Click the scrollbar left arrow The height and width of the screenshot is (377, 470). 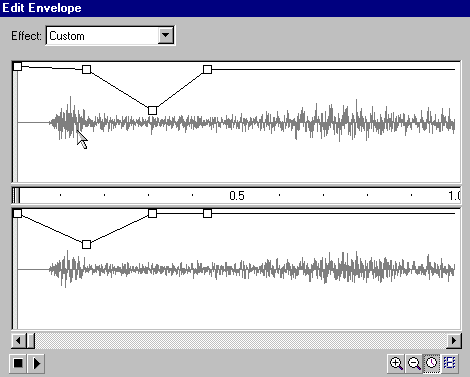point(18,341)
